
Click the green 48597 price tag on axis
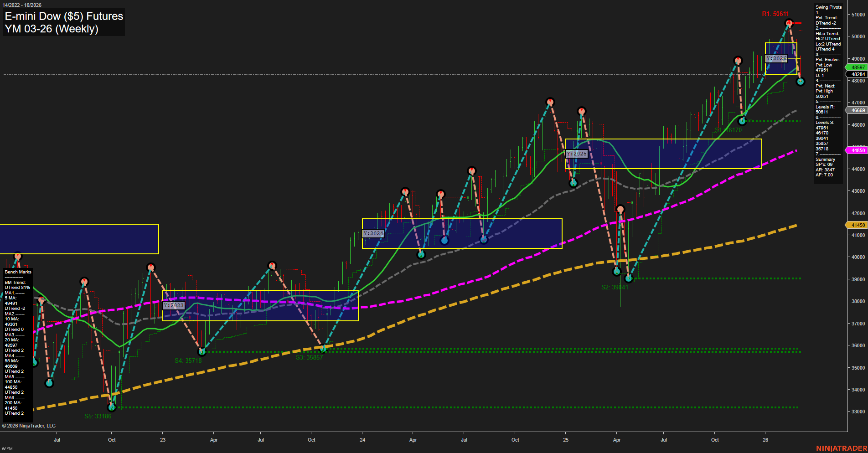[856, 67]
